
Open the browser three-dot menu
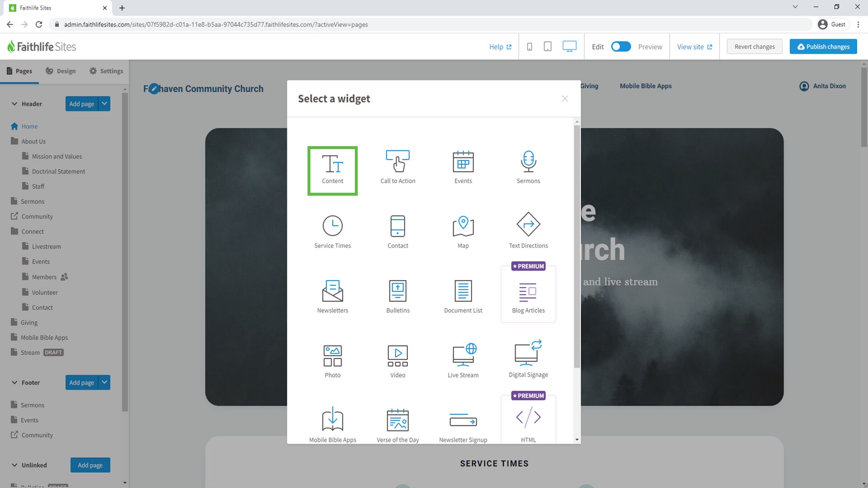[858, 24]
